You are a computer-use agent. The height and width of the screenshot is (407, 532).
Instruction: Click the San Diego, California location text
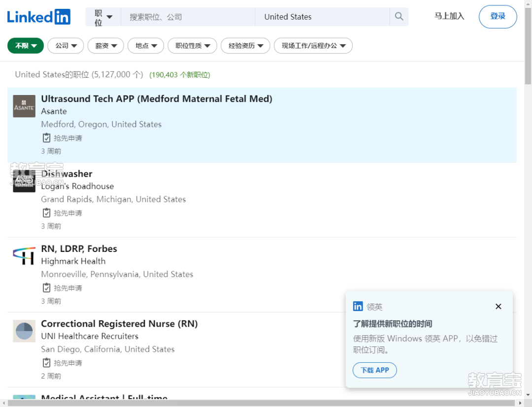(108, 349)
